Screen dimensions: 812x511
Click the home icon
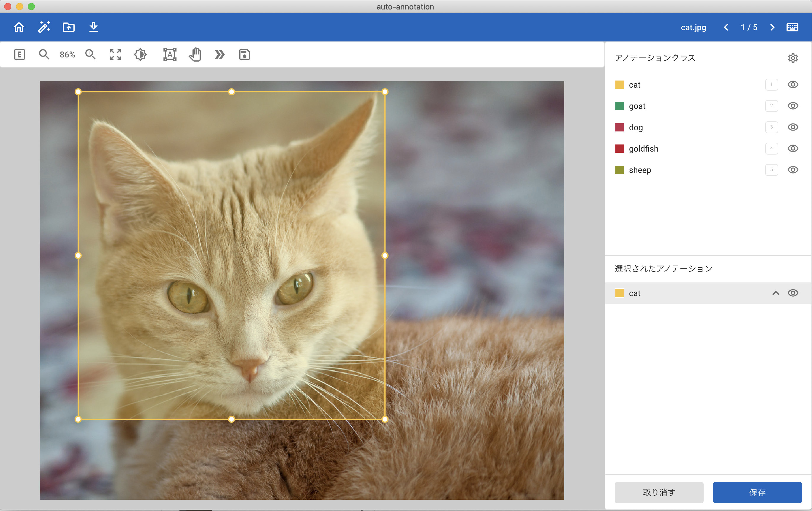(x=19, y=27)
